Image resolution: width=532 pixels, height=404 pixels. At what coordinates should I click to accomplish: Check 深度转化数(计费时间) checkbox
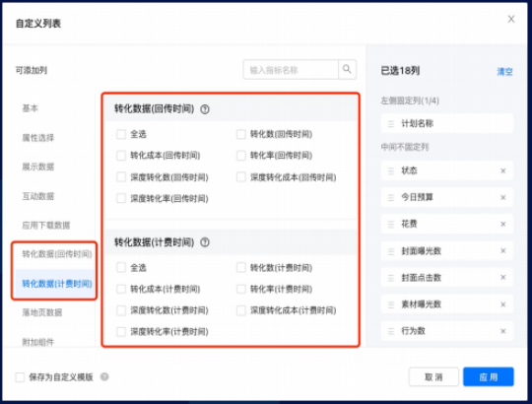click(x=121, y=310)
